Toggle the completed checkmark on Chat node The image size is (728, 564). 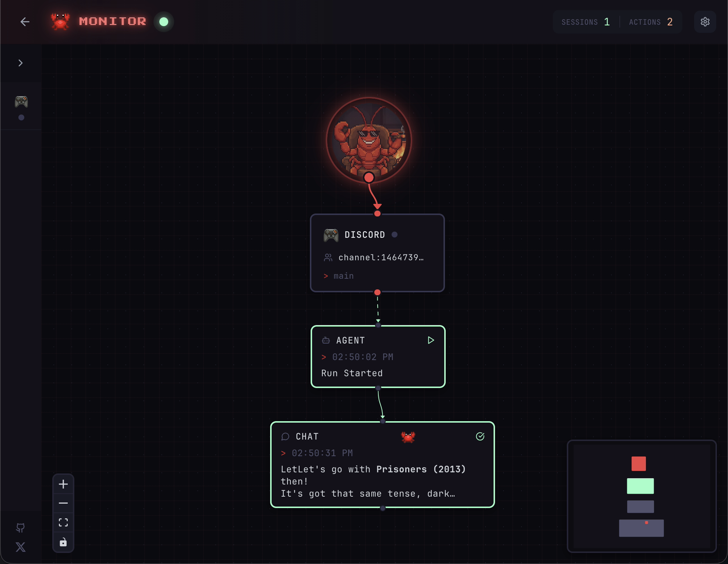[x=480, y=437]
